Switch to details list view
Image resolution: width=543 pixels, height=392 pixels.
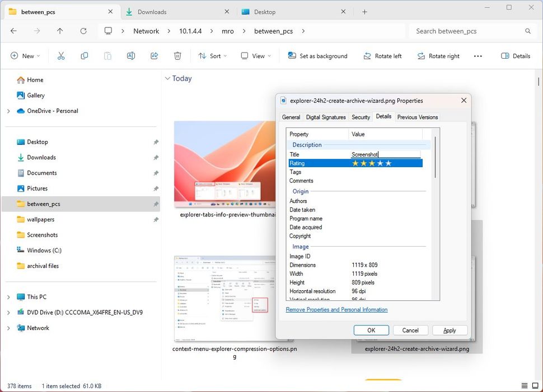pos(525,386)
